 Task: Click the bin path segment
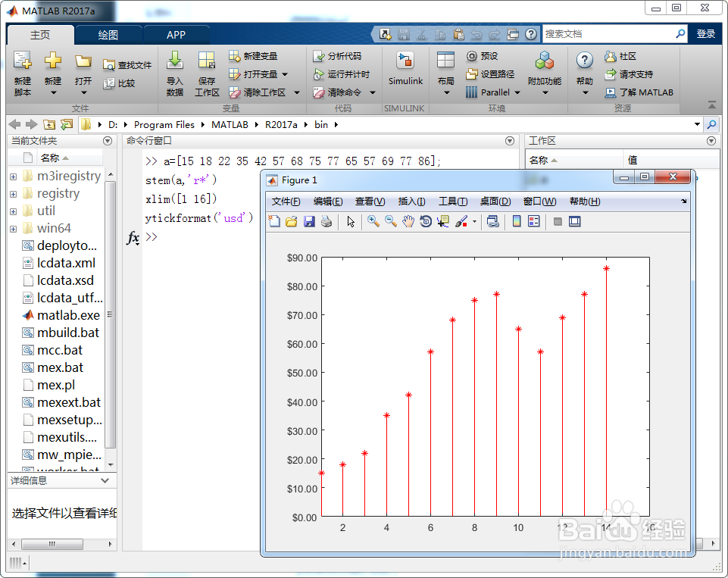[321, 124]
